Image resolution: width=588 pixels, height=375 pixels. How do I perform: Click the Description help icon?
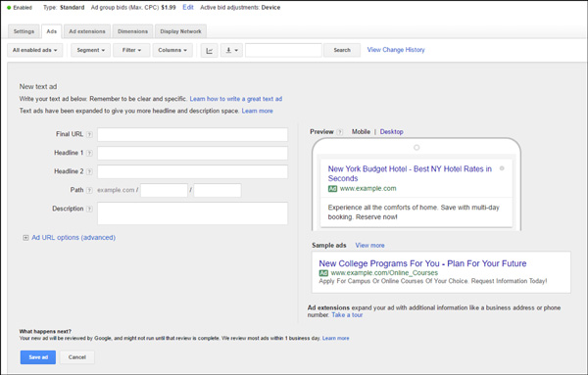(89, 210)
